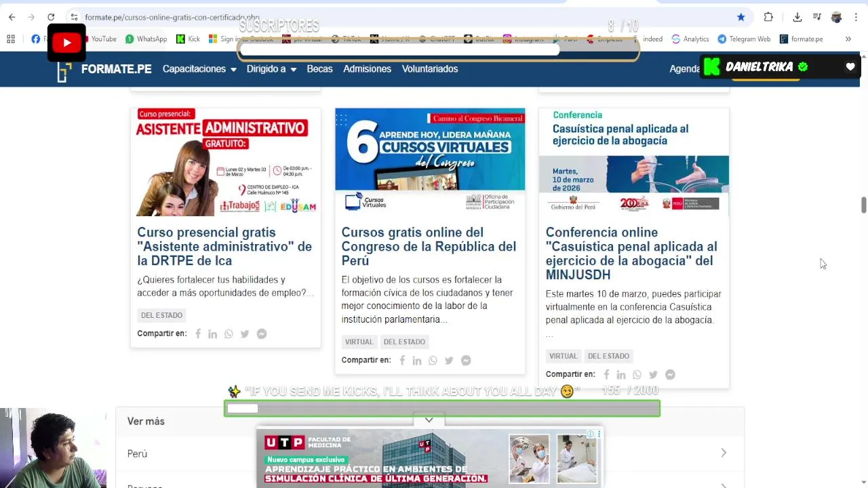Click the page vertical scrollbar thumb
The image size is (868, 488).
(863, 205)
